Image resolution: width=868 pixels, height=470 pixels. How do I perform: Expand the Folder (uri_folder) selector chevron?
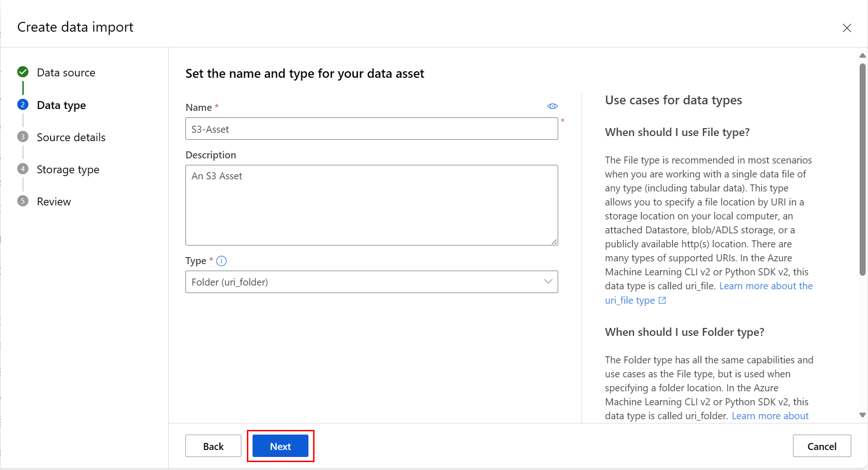547,282
